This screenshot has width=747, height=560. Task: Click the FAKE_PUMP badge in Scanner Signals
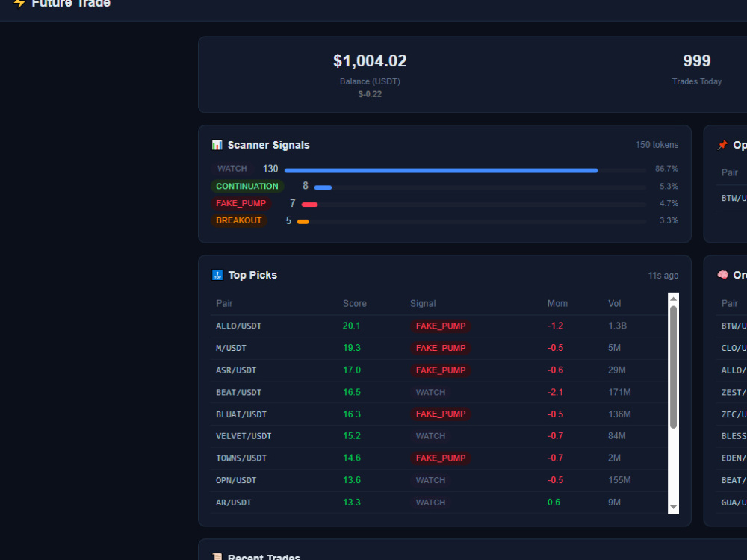pos(241,203)
